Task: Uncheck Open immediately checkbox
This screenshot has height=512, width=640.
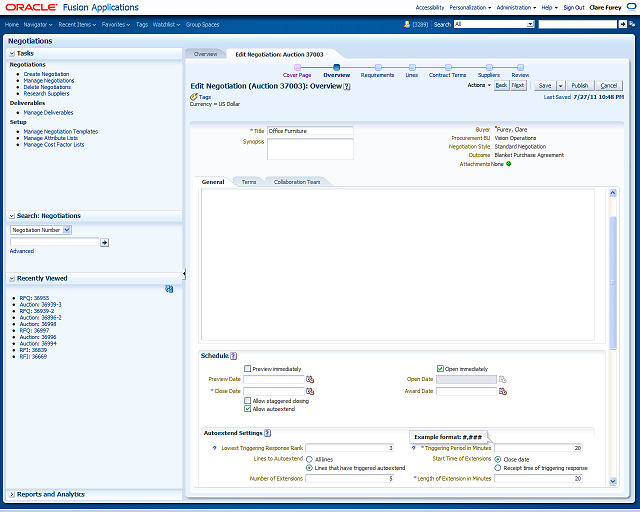Action: (x=440, y=369)
